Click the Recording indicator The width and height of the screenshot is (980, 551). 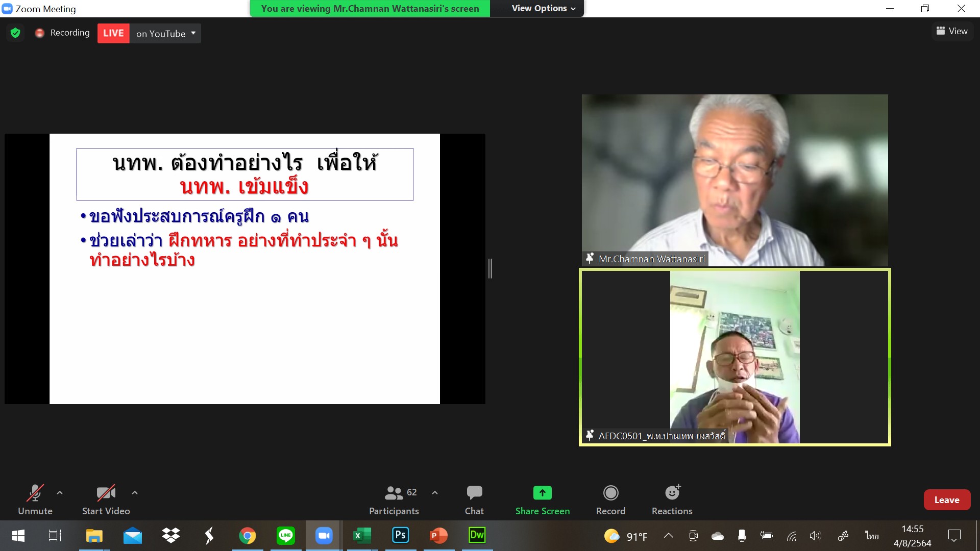(62, 33)
